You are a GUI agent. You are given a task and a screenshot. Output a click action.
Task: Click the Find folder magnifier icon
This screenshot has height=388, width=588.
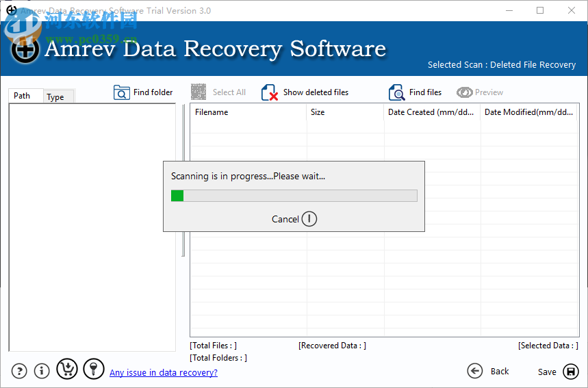click(x=121, y=92)
